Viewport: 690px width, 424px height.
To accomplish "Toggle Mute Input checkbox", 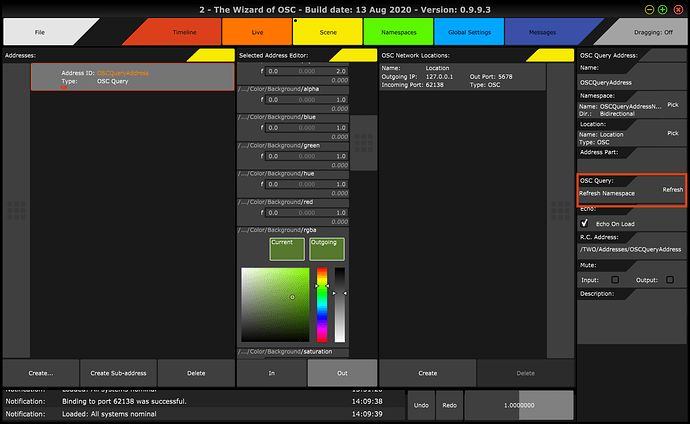I will (x=615, y=280).
